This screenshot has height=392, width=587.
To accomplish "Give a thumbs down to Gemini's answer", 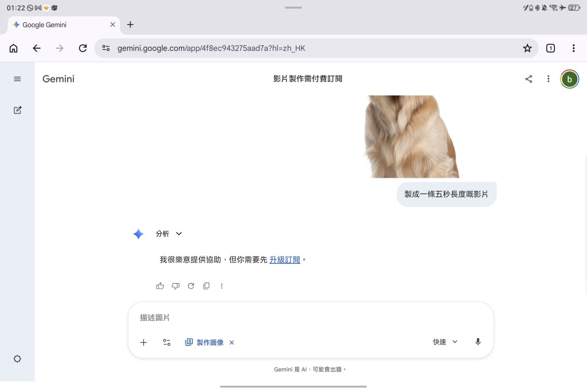I will coord(175,285).
